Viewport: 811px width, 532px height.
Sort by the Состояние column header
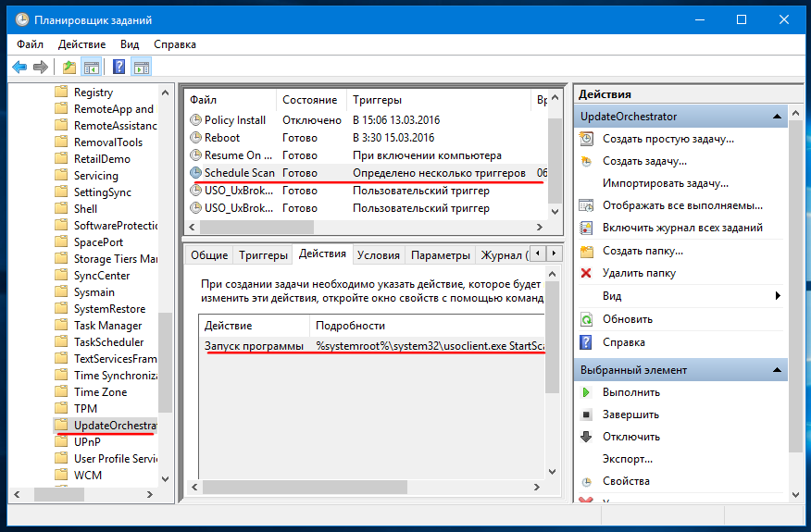(x=310, y=100)
